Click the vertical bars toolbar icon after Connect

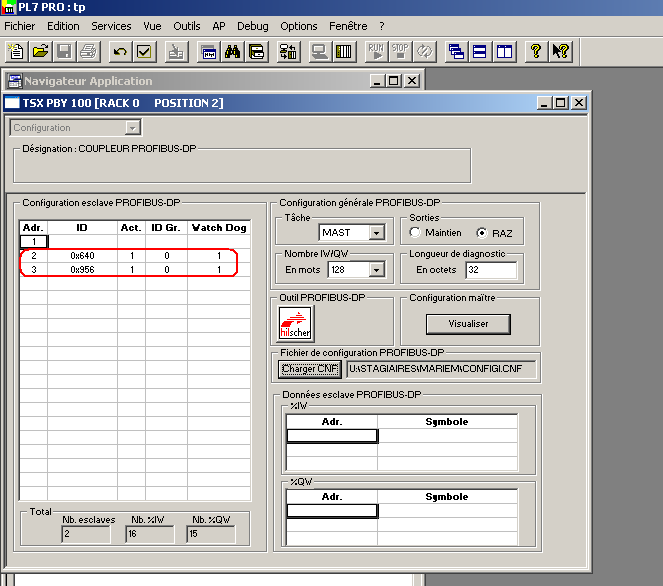pos(344,52)
